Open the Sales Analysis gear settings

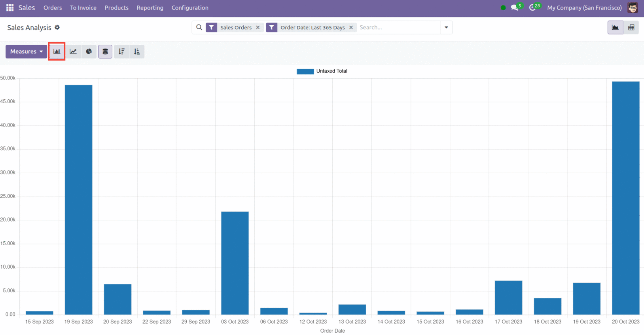(57, 27)
